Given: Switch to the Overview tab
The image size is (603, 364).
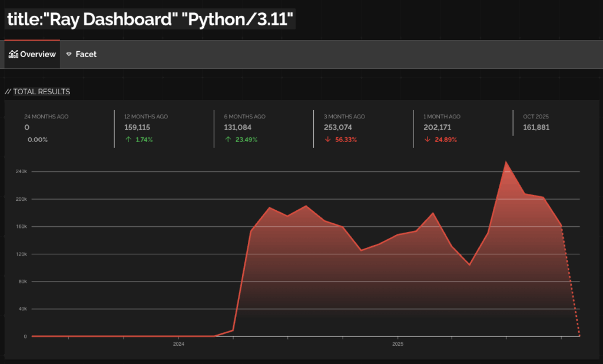Looking at the screenshot, I should tap(32, 54).
